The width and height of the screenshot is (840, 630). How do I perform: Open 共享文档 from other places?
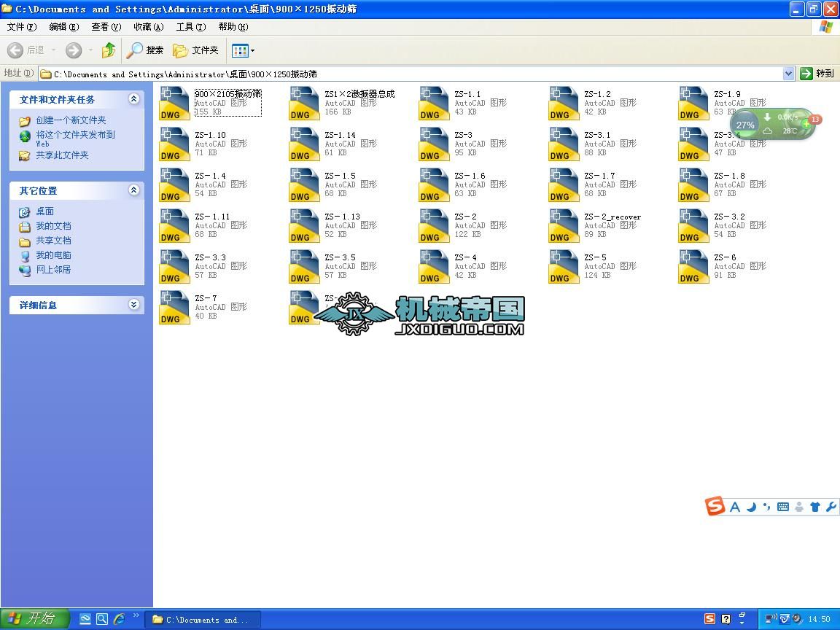53,241
